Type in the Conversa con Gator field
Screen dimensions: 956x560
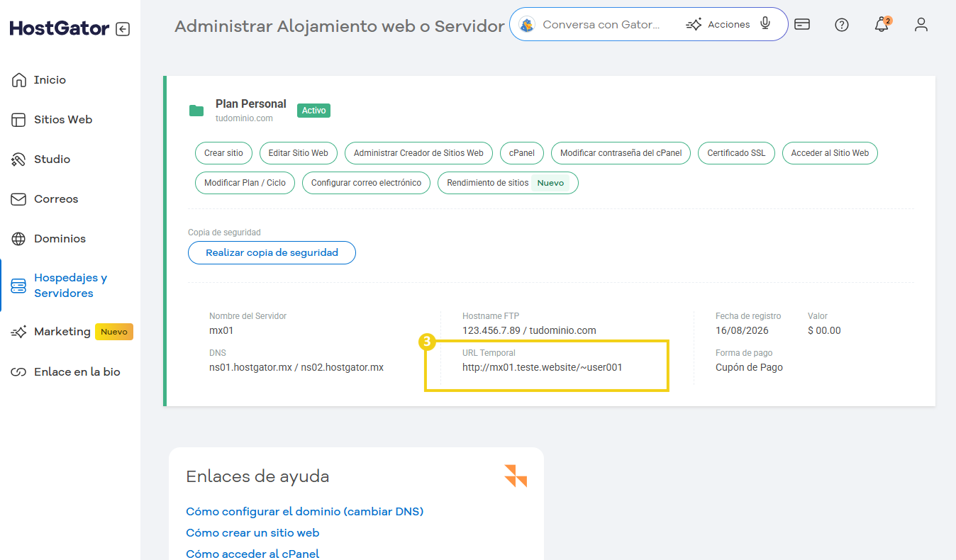(x=603, y=25)
